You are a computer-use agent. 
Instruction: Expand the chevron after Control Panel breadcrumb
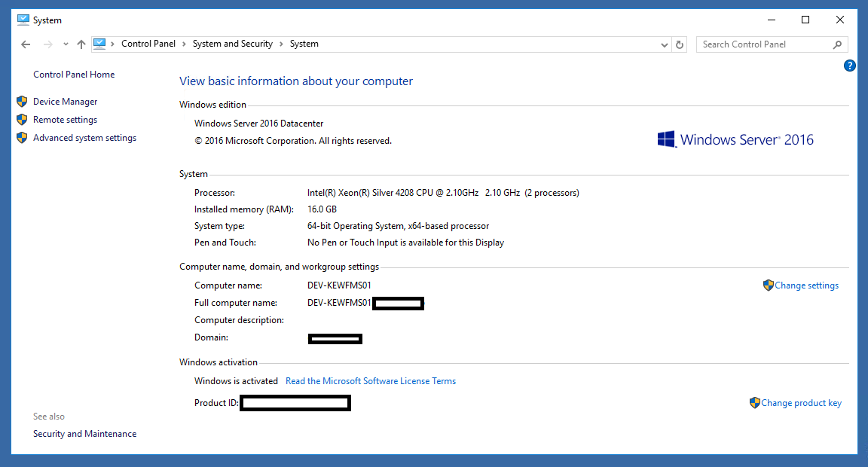[184, 44]
